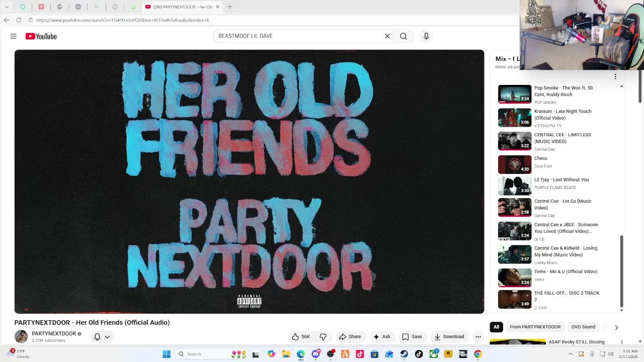Screen dimensions: 644x362
Task: Click Central Cee - Let Go thumbnail
Action: coord(515,207)
